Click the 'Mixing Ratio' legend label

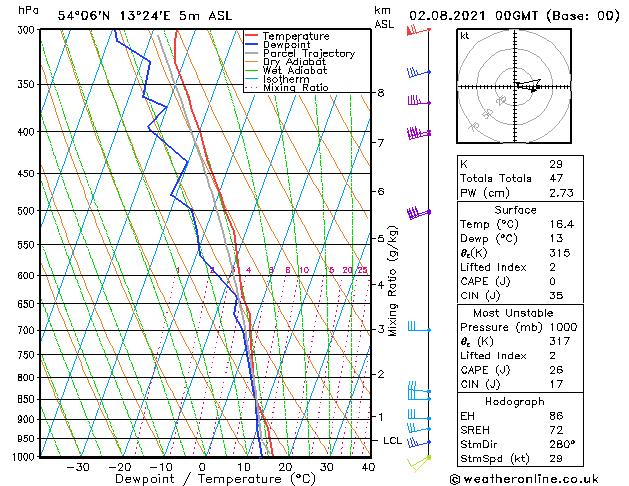296,87
